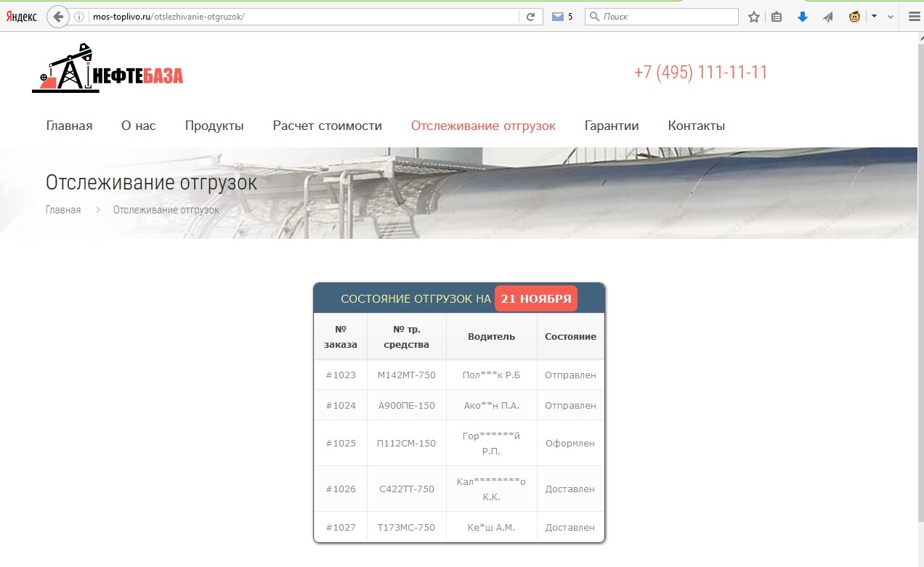Click the site info icon in address bar
Viewport: 924px width, 567px height.
click(80, 17)
